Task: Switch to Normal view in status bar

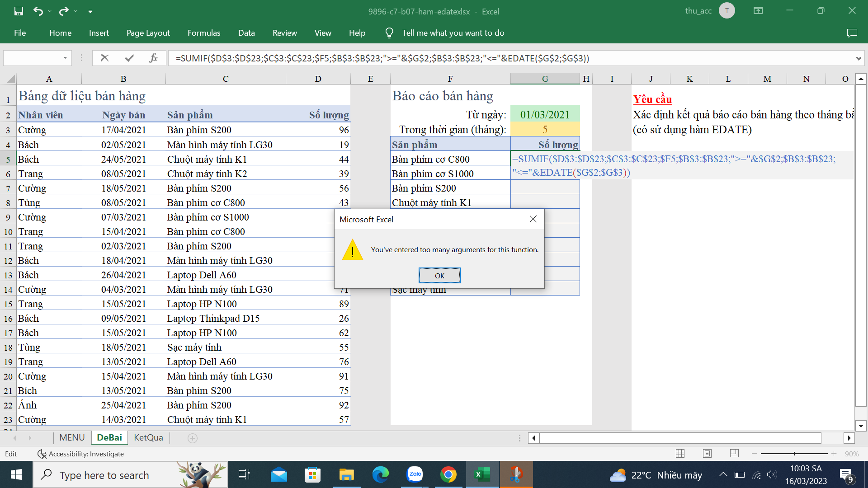Action: click(x=680, y=454)
